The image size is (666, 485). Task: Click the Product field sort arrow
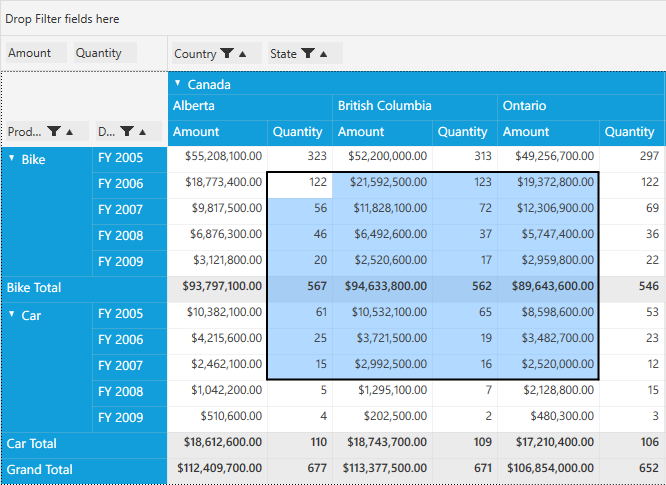click(71, 132)
